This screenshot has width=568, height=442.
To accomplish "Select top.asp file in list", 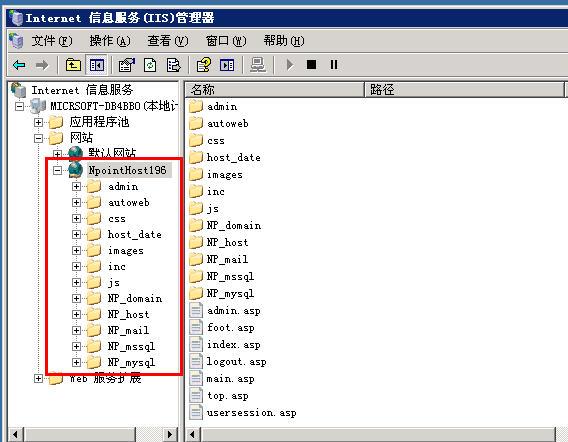I will tap(228, 396).
